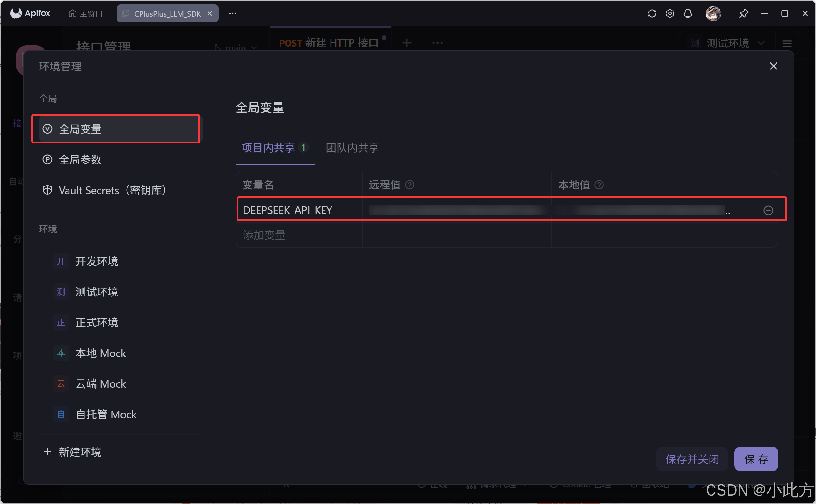Select the 自托管 Mock environment

pyautogui.click(x=121, y=414)
